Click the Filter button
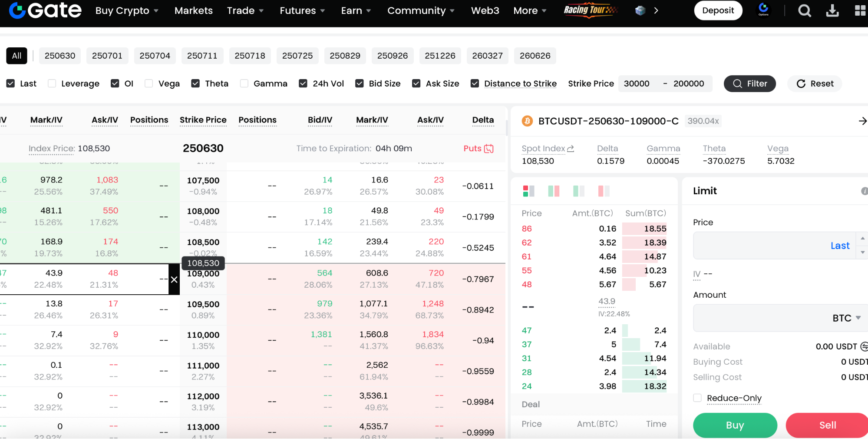 pyautogui.click(x=749, y=83)
